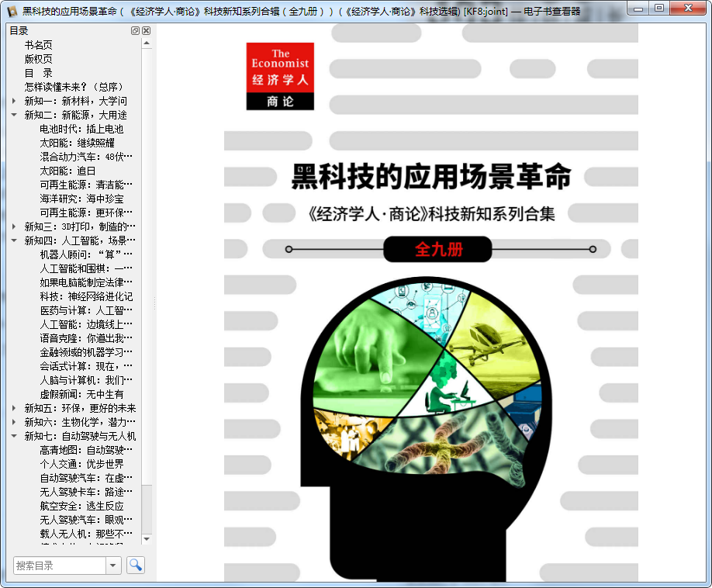Screen dimensions: 712x588
Task: Select 个人交通:优步世界 chapter
Action: 81,464
